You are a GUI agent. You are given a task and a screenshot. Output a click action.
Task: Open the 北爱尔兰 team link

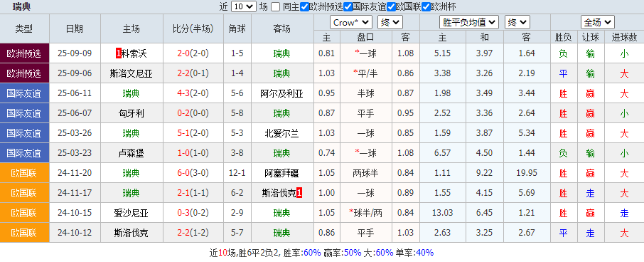coord(281,134)
